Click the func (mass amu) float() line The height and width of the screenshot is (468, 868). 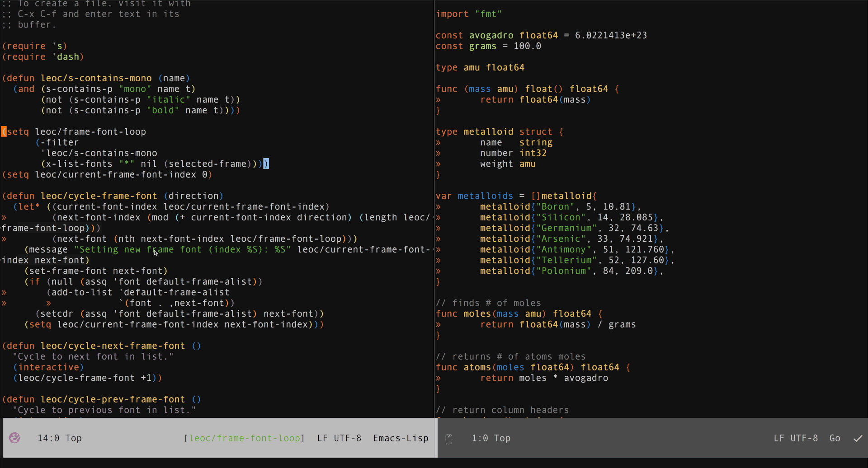(x=528, y=89)
